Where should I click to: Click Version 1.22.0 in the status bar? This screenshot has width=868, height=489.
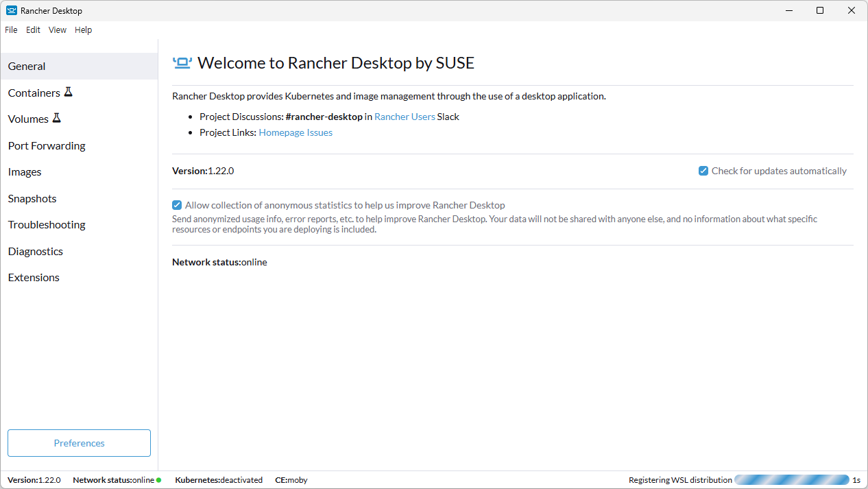[x=34, y=480]
